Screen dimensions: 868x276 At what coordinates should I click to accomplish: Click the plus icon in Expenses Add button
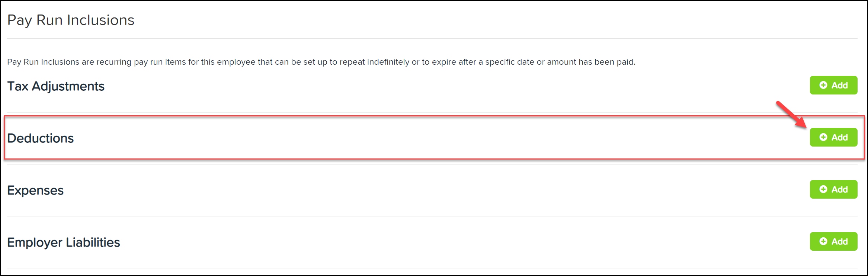point(823,189)
